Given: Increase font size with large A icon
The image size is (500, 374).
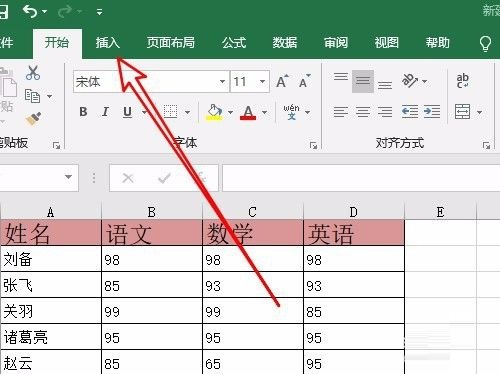Looking at the screenshot, I should [x=282, y=81].
